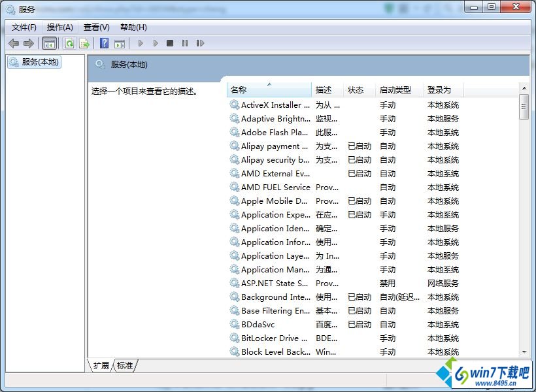The height and width of the screenshot is (392, 536).
Task: Open the 操作(A) menu
Action: click(x=60, y=27)
